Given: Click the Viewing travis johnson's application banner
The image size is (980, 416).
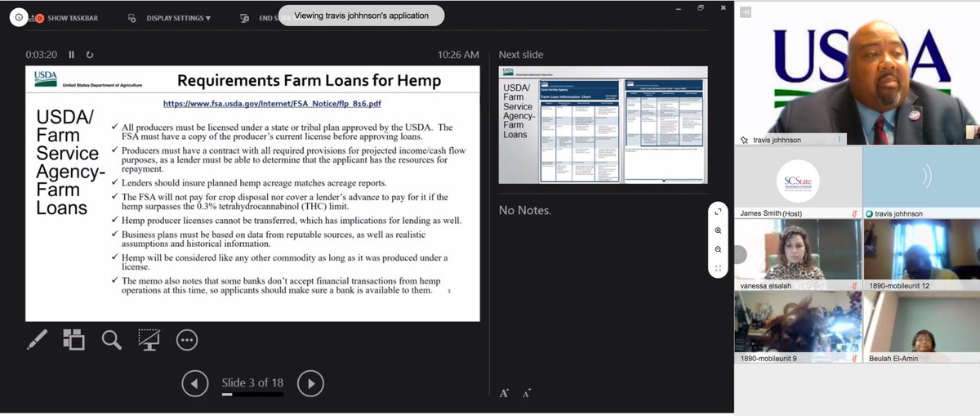Looking at the screenshot, I should (x=361, y=16).
